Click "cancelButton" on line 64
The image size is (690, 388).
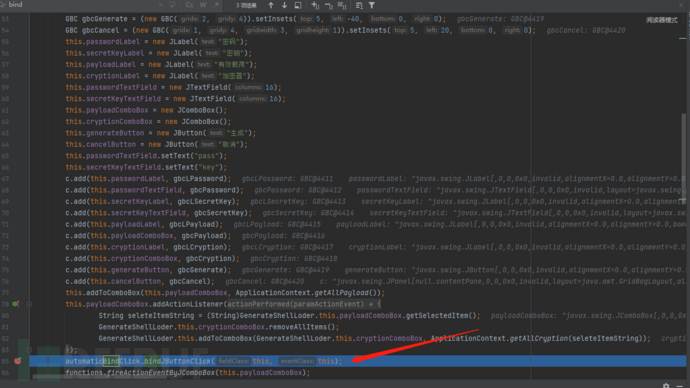(x=111, y=144)
